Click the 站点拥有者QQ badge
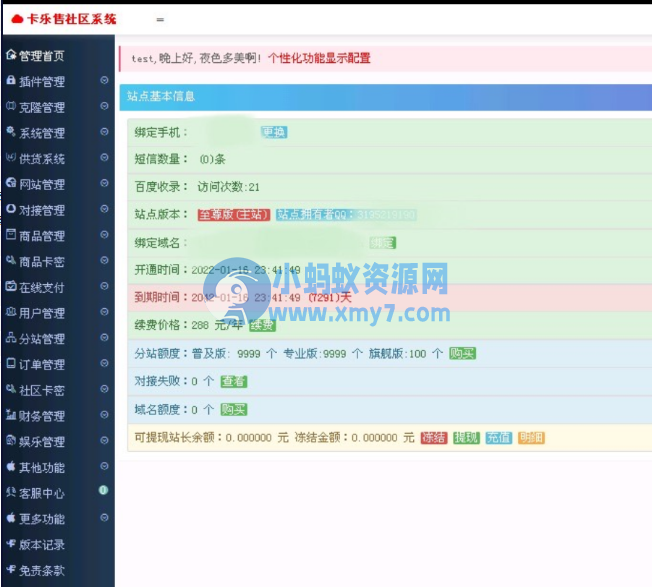 346,215
